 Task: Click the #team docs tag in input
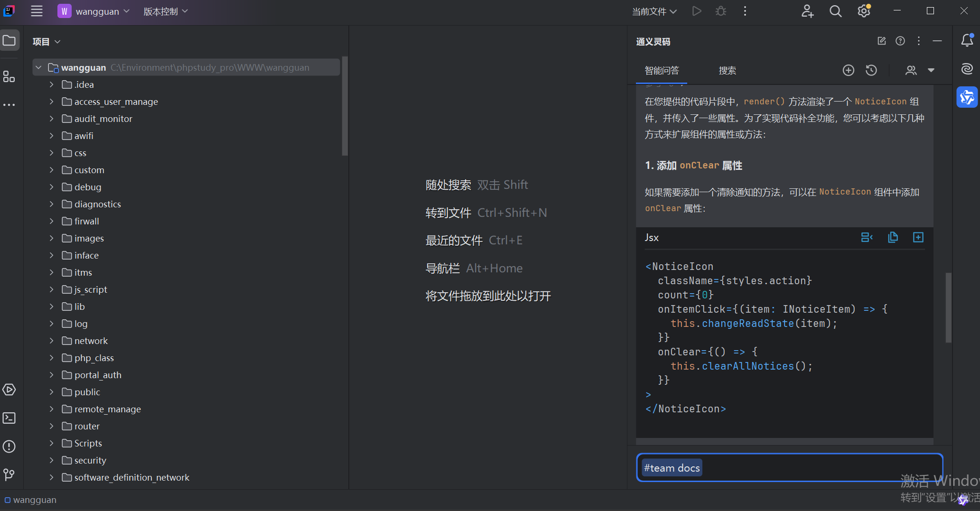672,468
